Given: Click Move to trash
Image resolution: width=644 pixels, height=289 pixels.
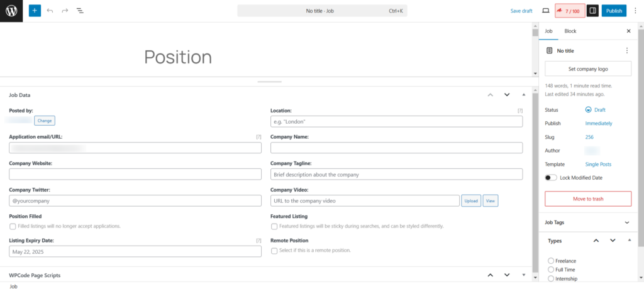Looking at the screenshot, I should (588, 199).
